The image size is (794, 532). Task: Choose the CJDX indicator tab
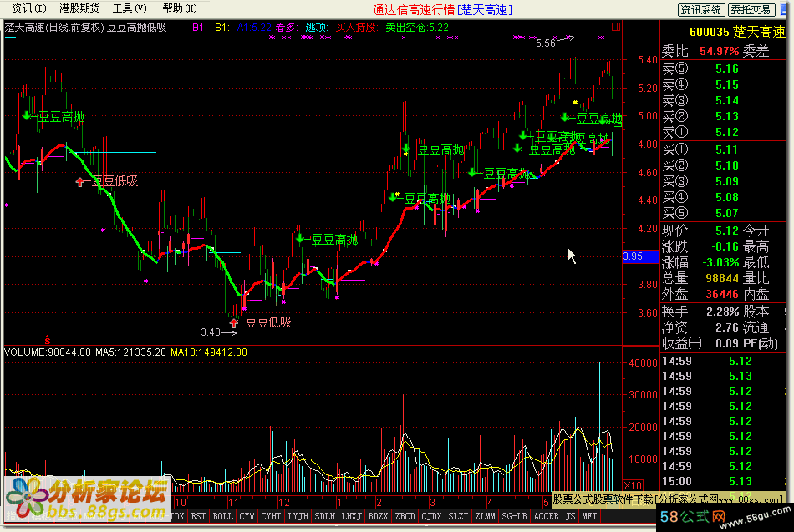pos(431,516)
